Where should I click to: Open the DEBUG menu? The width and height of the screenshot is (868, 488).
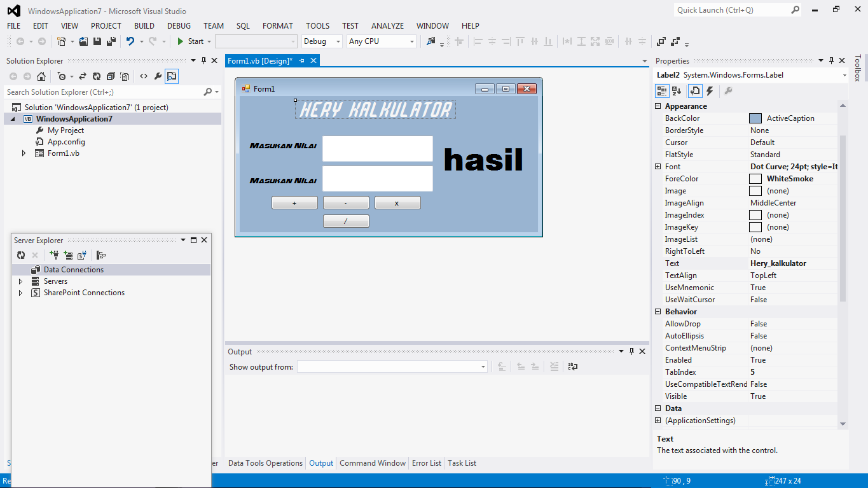click(x=179, y=25)
